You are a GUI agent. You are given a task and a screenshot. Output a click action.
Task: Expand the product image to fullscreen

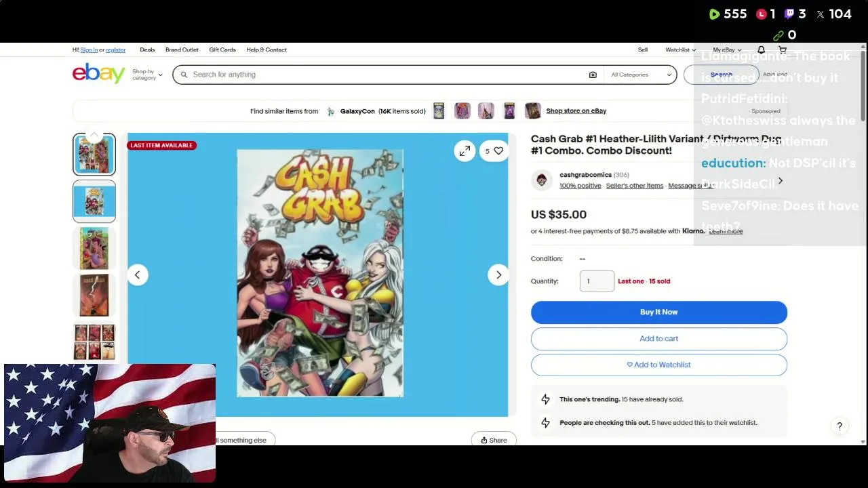tap(465, 151)
